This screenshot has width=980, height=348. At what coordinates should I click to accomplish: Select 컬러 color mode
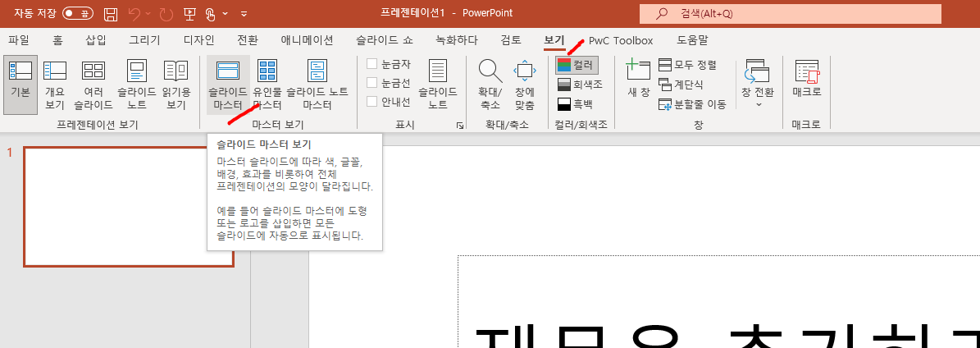pyautogui.click(x=577, y=65)
